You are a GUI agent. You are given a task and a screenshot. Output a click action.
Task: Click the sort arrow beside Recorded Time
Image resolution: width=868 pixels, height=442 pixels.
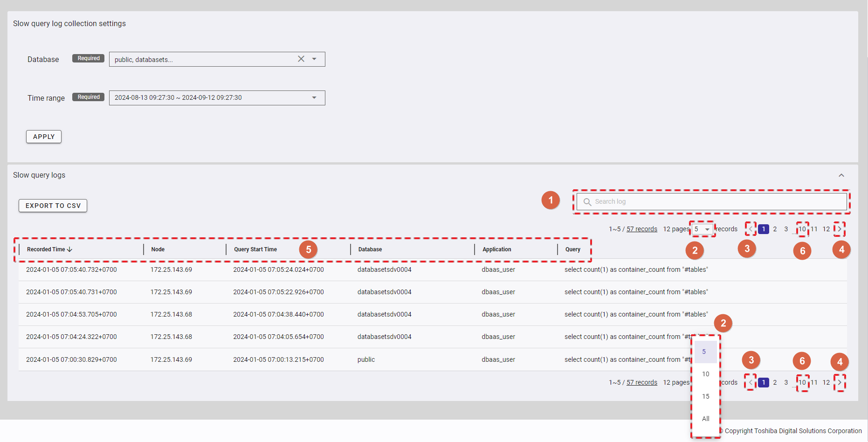70,249
